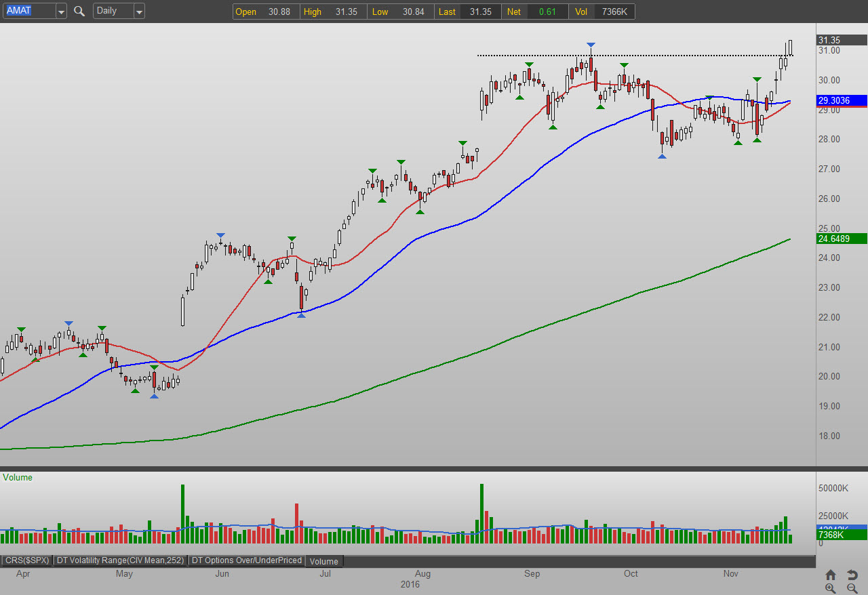Click the magnifier symbol search icon
Viewport: 868px width, 595px height.
79,11
